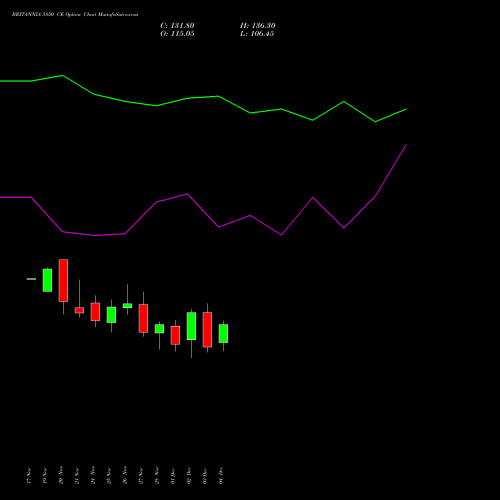Click the small green dash candle for 17 Nov
500x500 pixels.
(x=31, y=279)
